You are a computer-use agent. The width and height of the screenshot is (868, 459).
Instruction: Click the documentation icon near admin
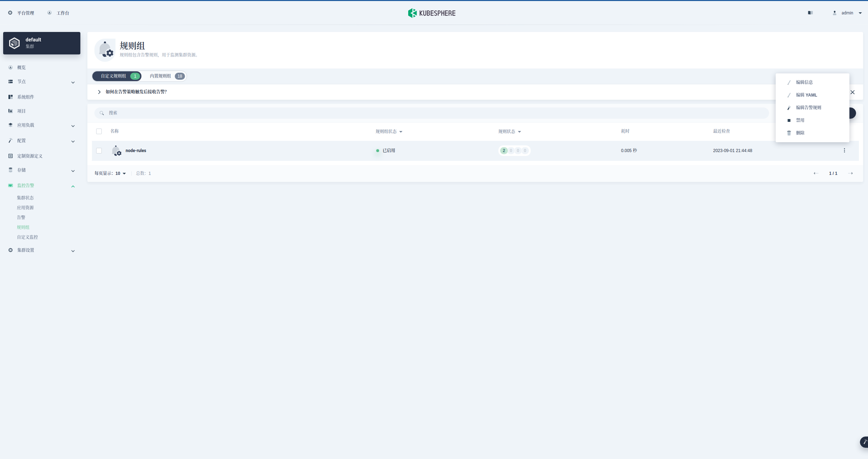click(810, 13)
